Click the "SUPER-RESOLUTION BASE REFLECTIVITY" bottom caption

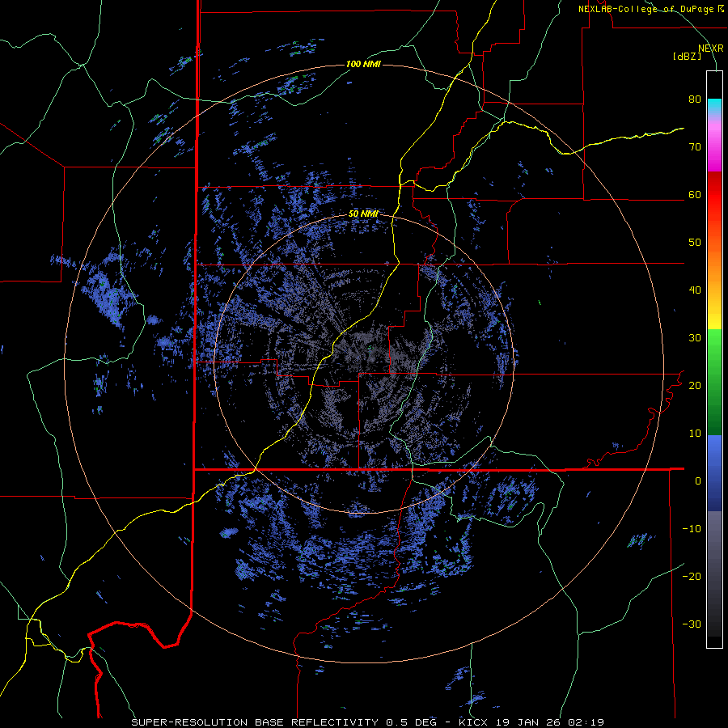click(x=255, y=722)
